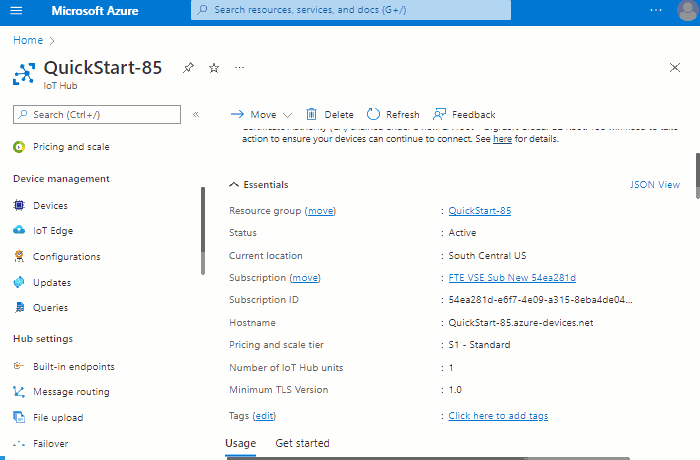This screenshot has width=700, height=460.
Task: Open Devices in Device management
Action: point(50,206)
